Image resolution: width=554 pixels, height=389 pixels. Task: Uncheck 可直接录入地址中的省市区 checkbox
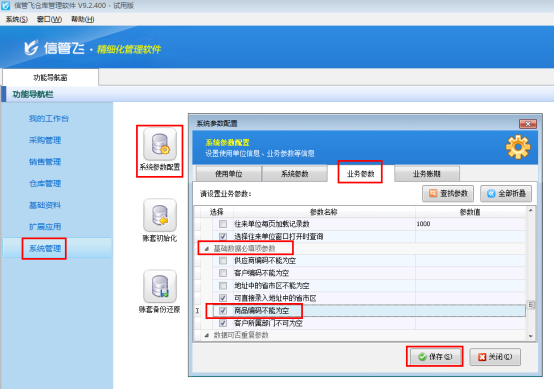223,298
